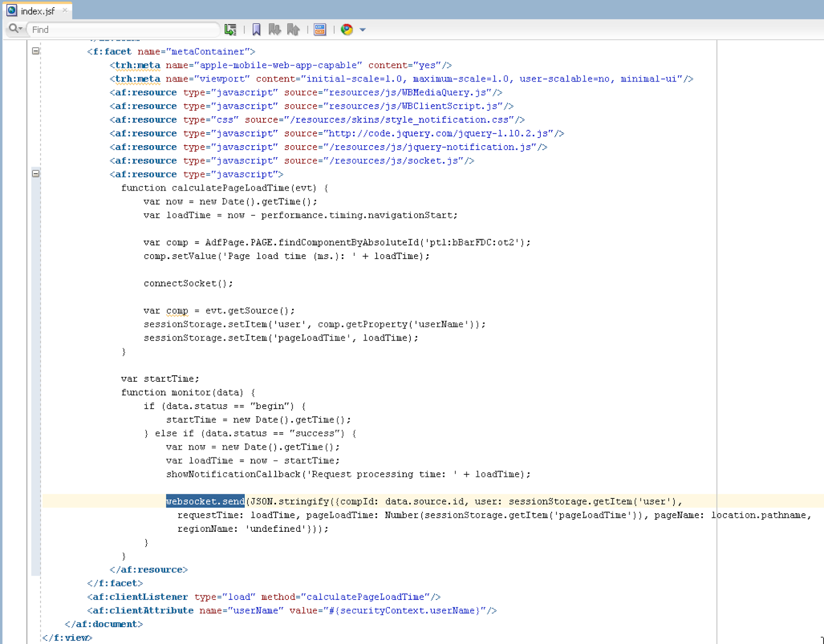Viewport: 824px width, 644px height.
Task: Collapse the af:resource javascript code block
Action: tap(36, 173)
